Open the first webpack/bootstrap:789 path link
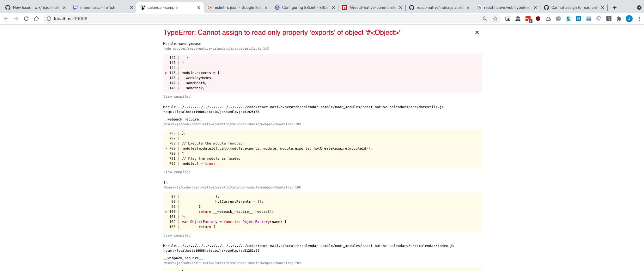This screenshot has height=271, width=644. point(232,124)
